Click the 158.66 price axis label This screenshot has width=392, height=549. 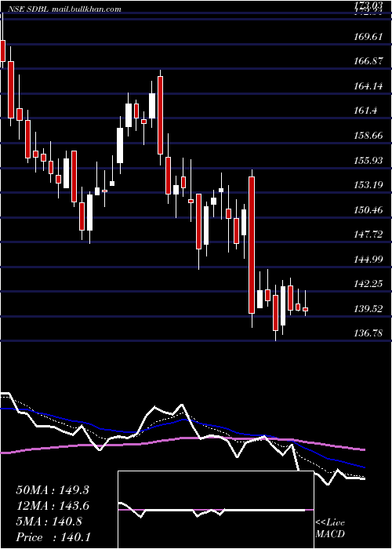click(368, 136)
